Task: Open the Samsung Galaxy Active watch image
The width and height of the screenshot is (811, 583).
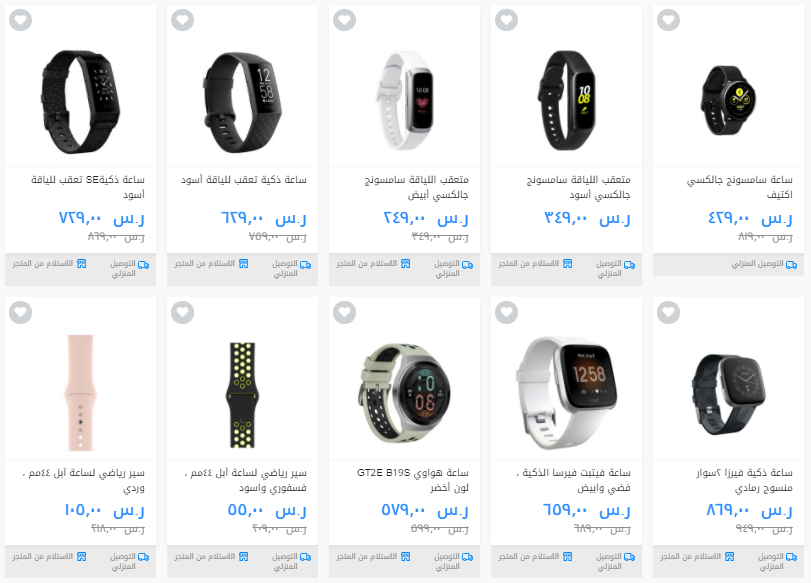Action: tap(728, 100)
